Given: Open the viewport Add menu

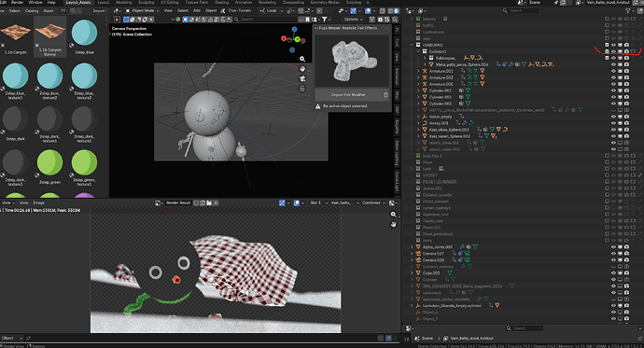Looking at the screenshot, I should [197, 10].
